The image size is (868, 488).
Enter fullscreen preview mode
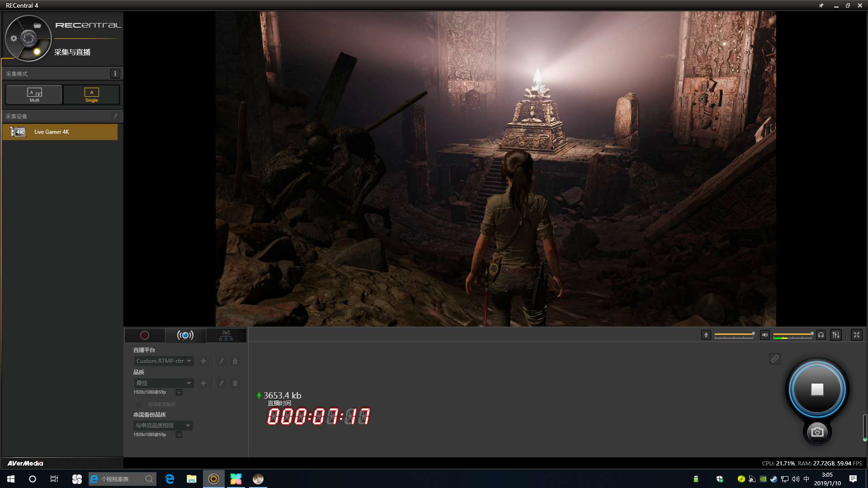(856, 335)
